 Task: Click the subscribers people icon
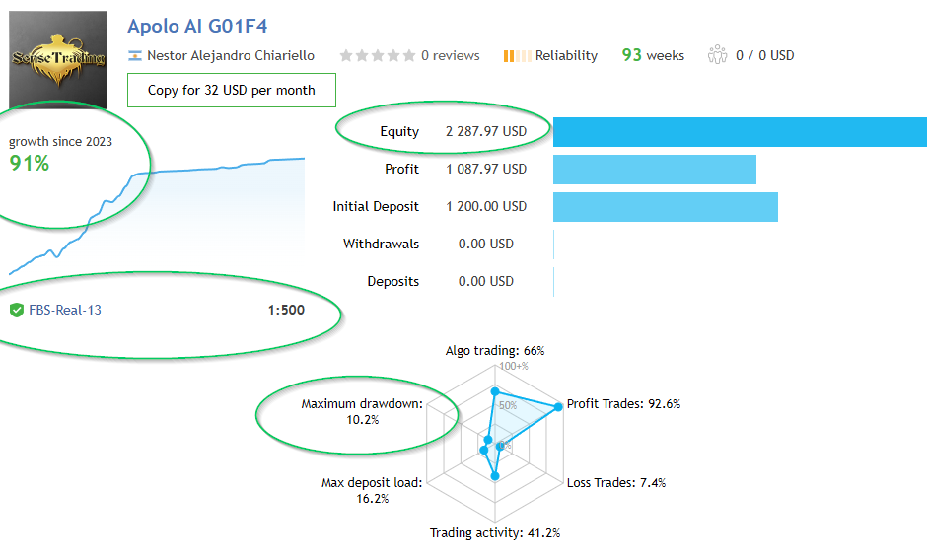(x=717, y=55)
